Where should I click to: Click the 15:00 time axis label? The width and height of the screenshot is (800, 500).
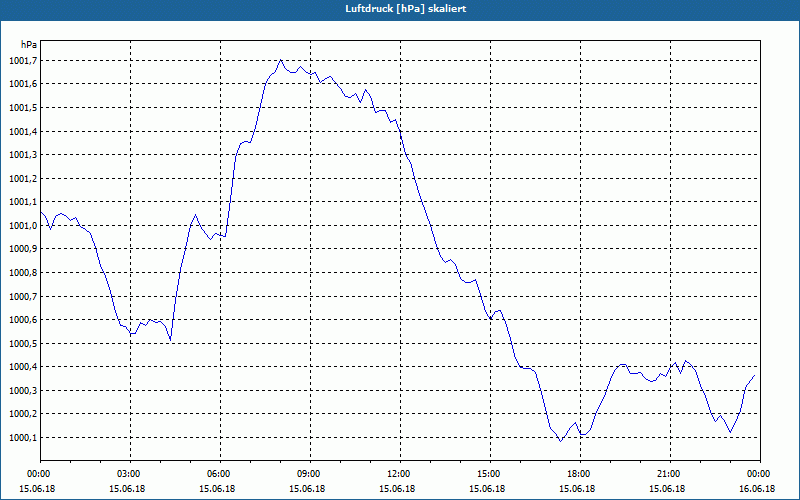click(x=490, y=474)
